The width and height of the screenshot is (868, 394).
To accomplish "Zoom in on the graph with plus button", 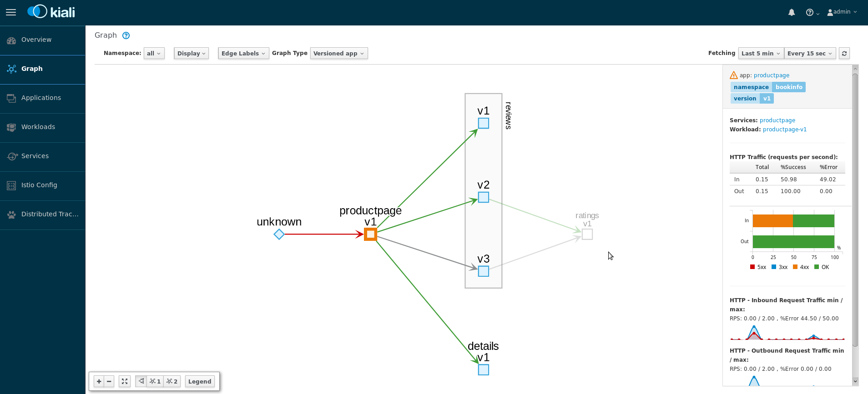I will click(99, 381).
